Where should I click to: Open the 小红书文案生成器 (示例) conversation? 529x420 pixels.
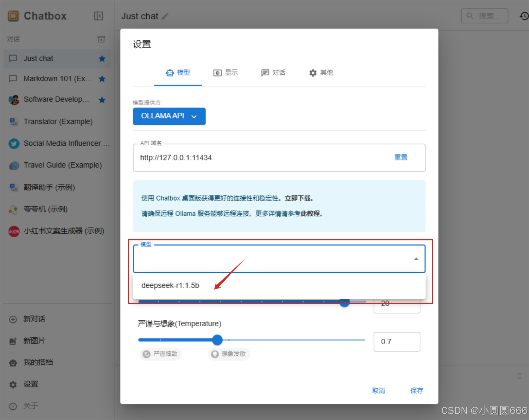point(57,231)
